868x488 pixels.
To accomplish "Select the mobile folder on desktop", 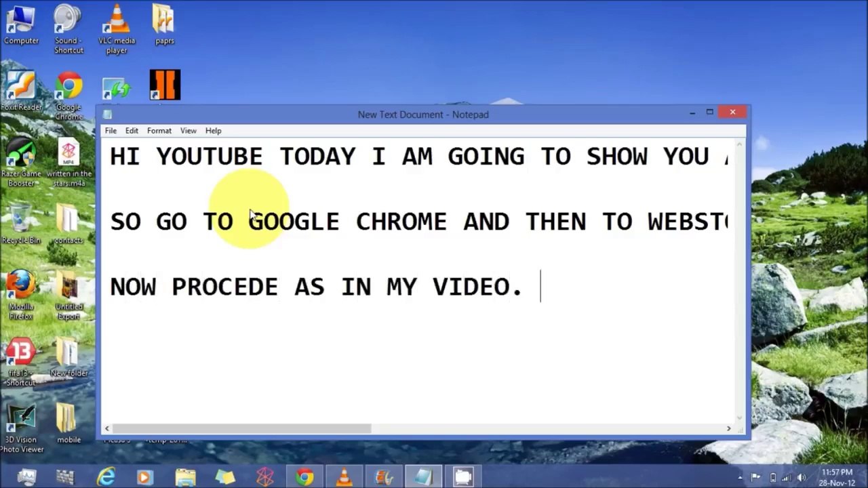I will point(68,423).
